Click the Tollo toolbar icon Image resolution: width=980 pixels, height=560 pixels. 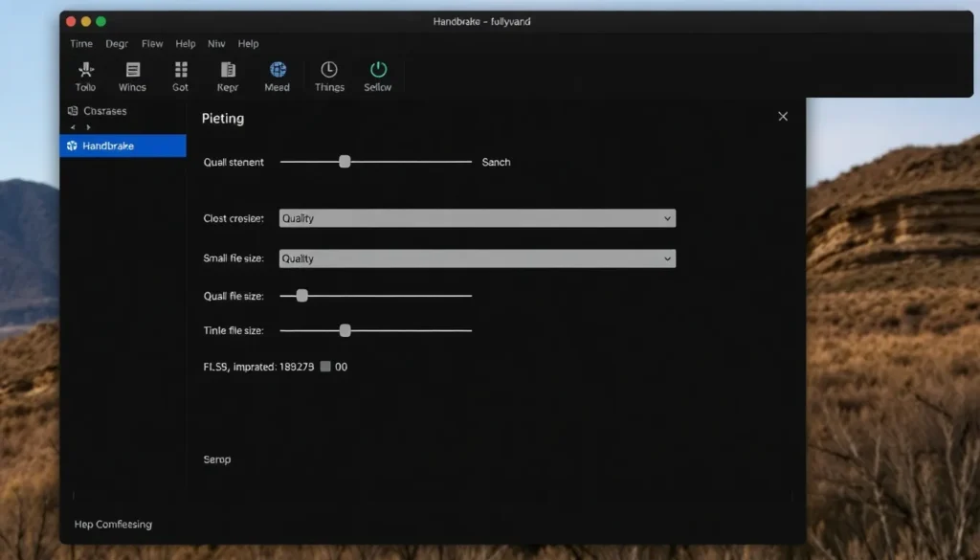pos(85,70)
